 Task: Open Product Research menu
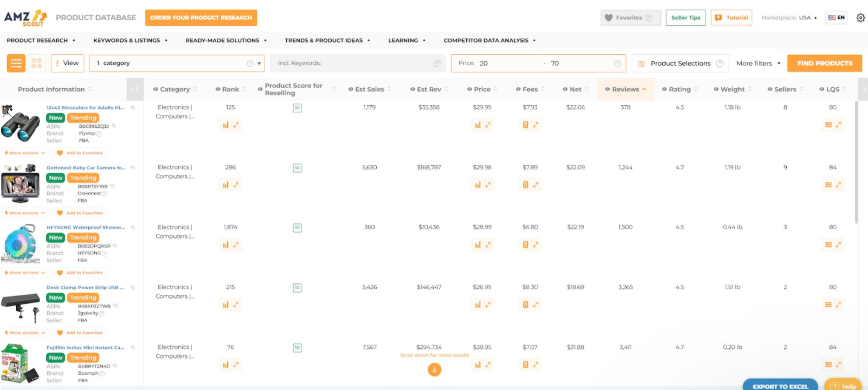41,40
